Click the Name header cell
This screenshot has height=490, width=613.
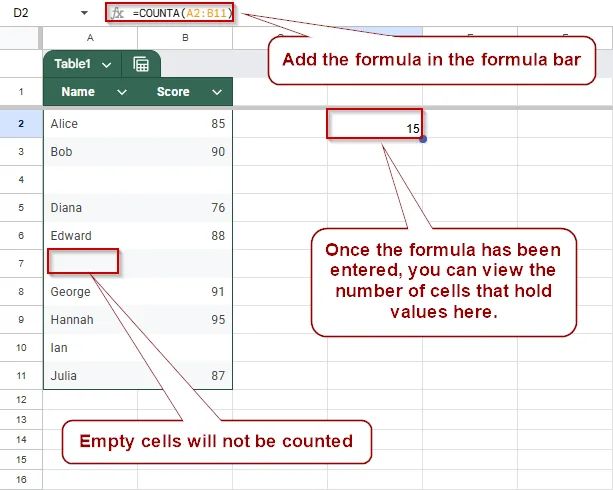click(90, 92)
